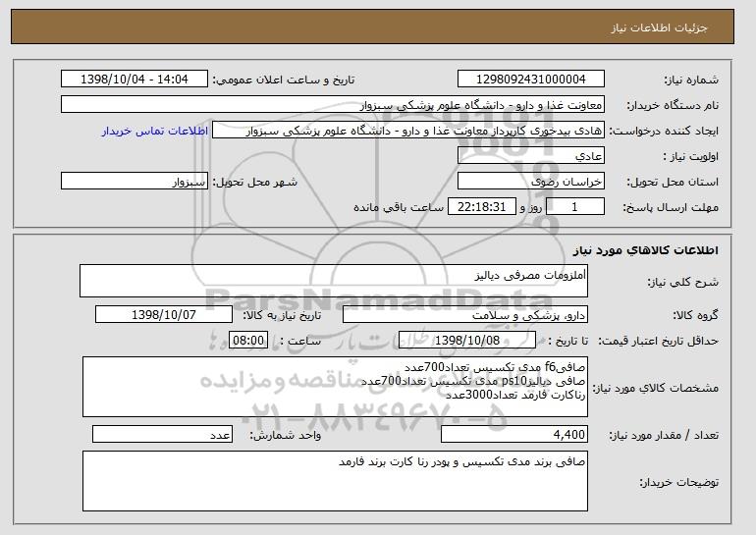Viewport: 756px width, 535px height.
Task: Click the item specifications text box
Action: click(x=335, y=387)
